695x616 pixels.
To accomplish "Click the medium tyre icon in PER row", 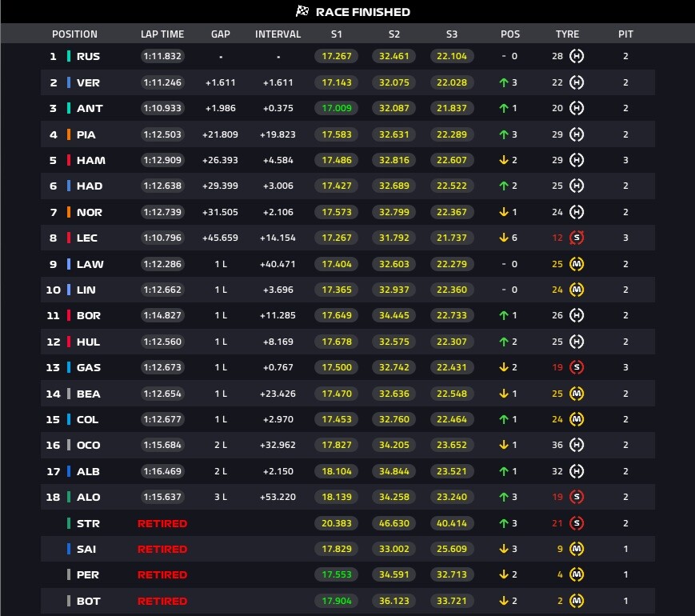I will click(576, 574).
